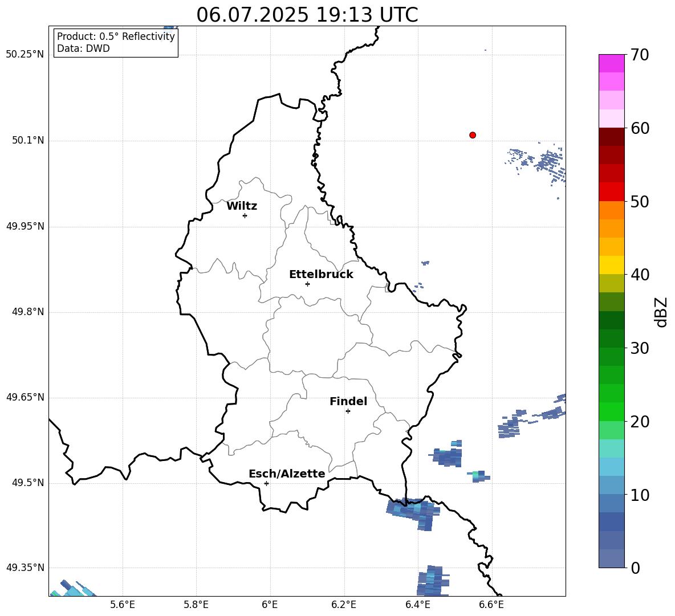Click the latitude label 50.25°N
Image resolution: width=675 pixels, height=616 pixels.
[x=25, y=55]
